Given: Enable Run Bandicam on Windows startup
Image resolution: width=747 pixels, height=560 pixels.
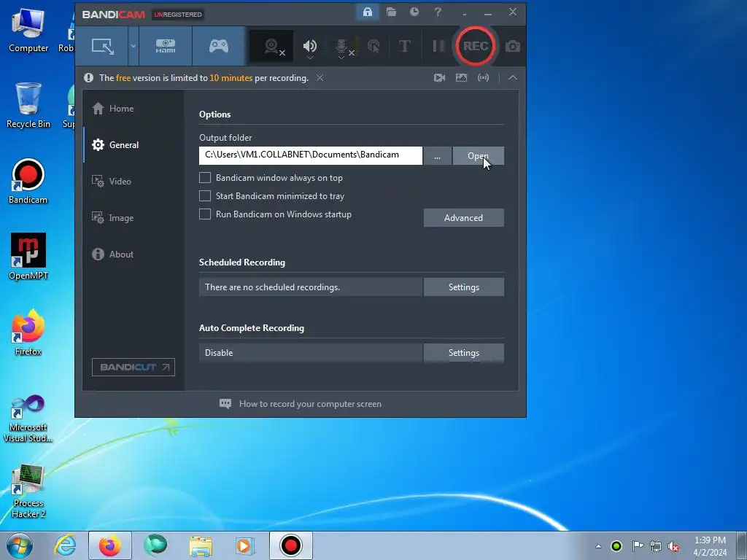Looking at the screenshot, I should pos(205,214).
